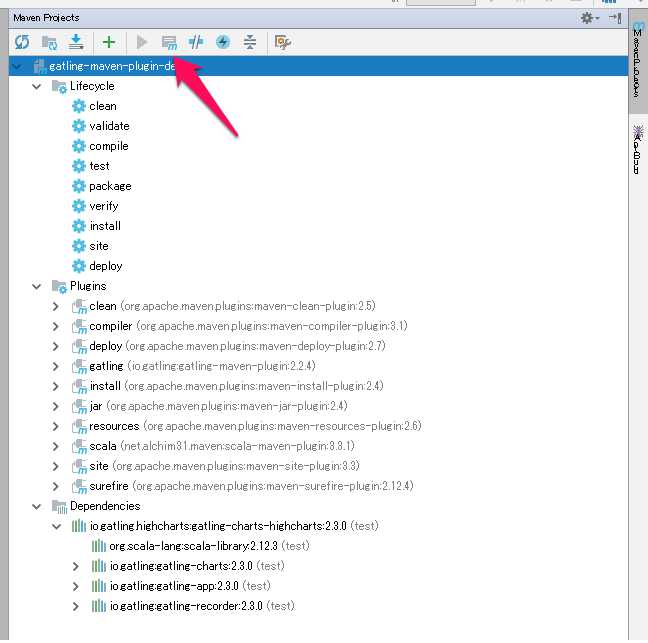Select the install lifecycle gear icon
Screen dimensions: 648x643
[x=79, y=226]
